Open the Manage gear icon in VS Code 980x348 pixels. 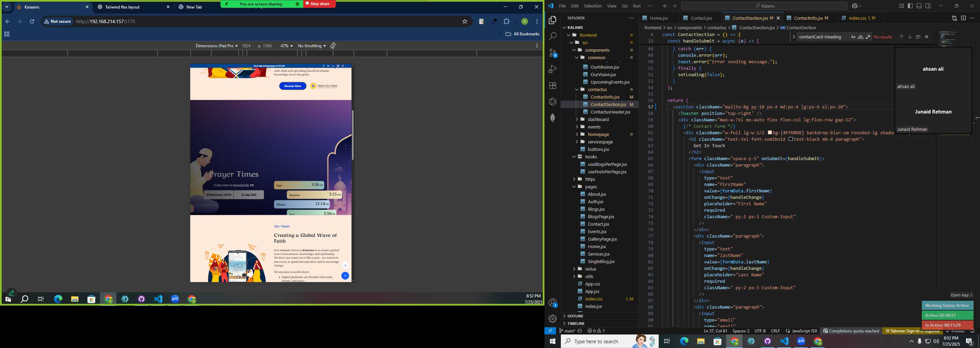553,319
